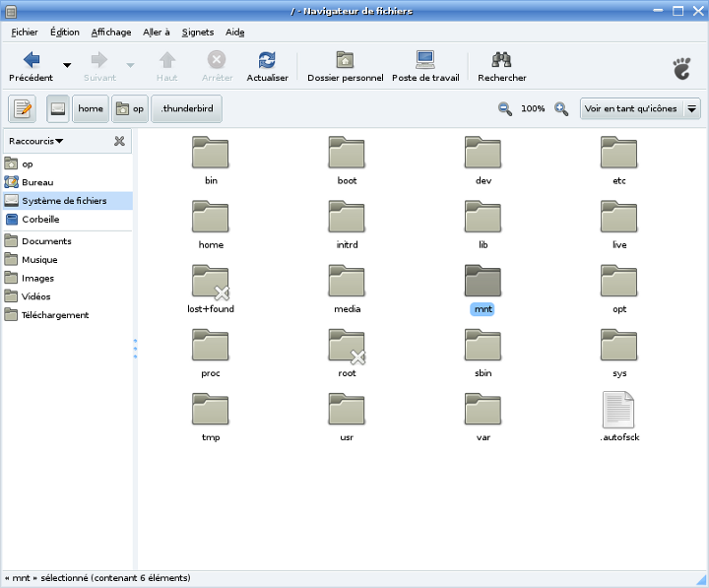The height and width of the screenshot is (588, 709).
Task: Select the sys folder icon
Action: (619, 345)
